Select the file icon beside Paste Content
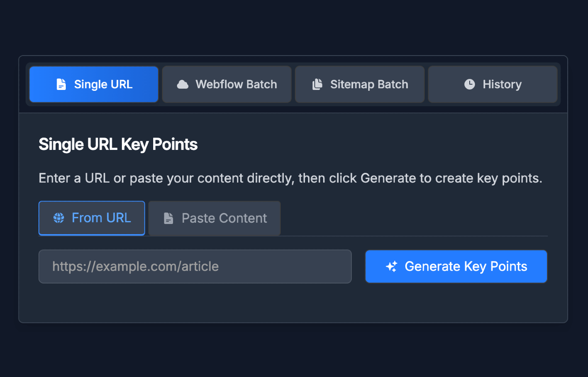588x377 pixels. coord(168,218)
